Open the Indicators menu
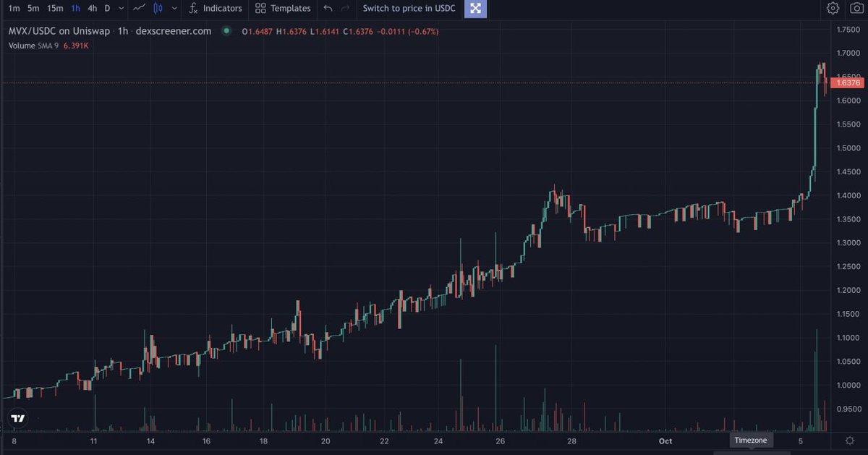Screen dimensions: 868x455 pyautogui.click(x=215, y=9)
